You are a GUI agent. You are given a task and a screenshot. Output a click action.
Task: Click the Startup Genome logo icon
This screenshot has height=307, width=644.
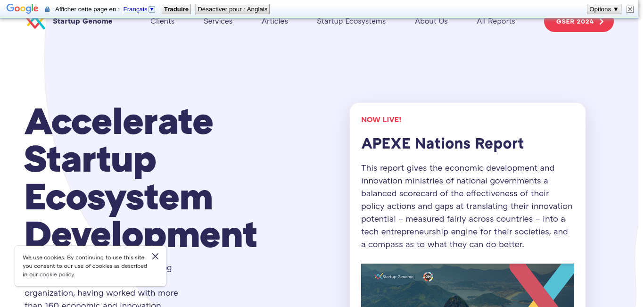(36, 24)
